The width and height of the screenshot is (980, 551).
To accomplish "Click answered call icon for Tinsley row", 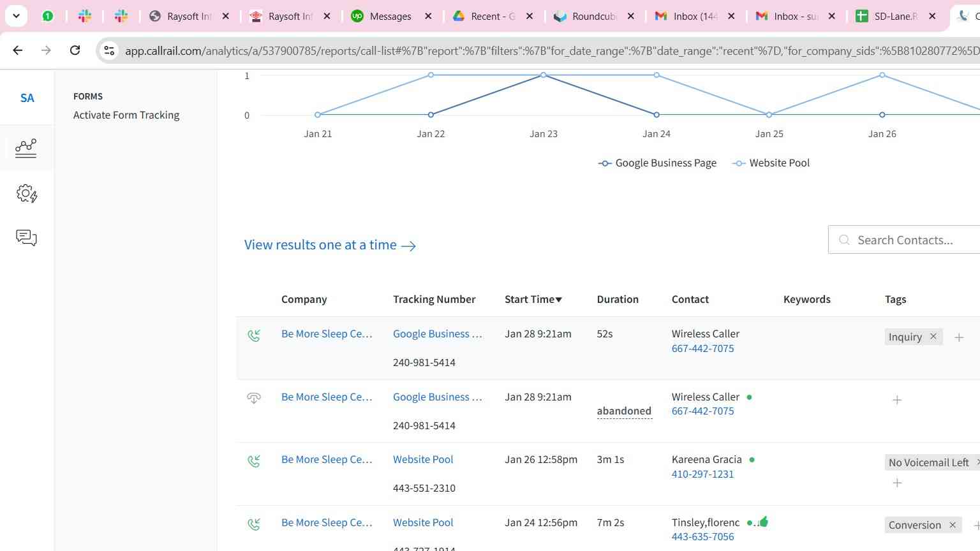I will coord(253,524).
